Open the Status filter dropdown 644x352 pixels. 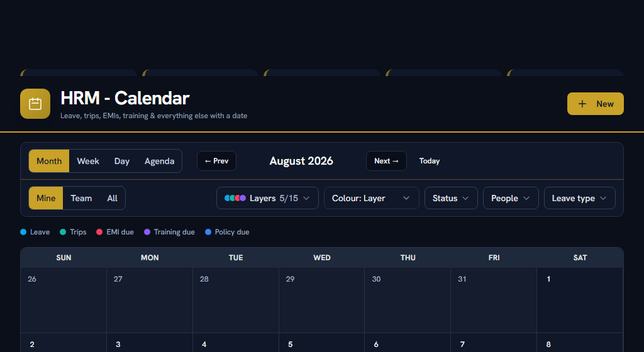pos(451,198)
